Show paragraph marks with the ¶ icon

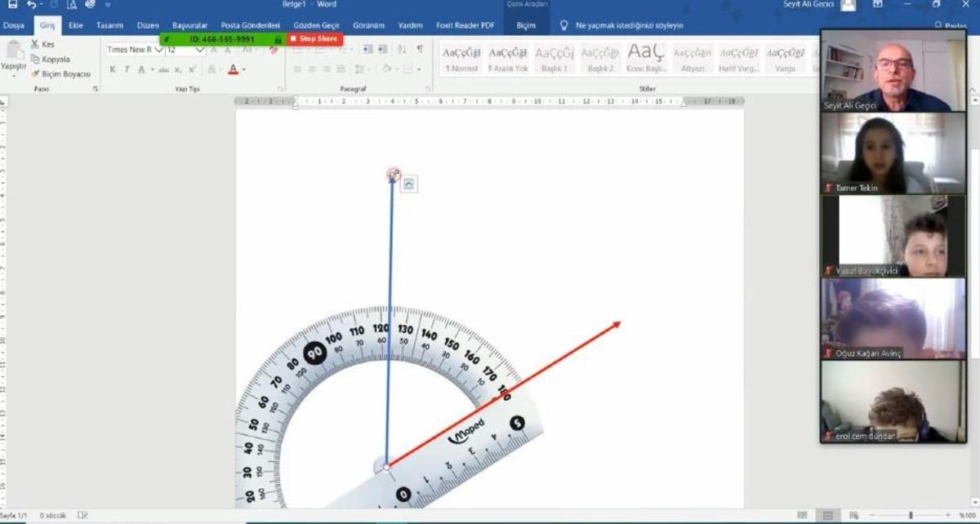[x=420, y=50]
